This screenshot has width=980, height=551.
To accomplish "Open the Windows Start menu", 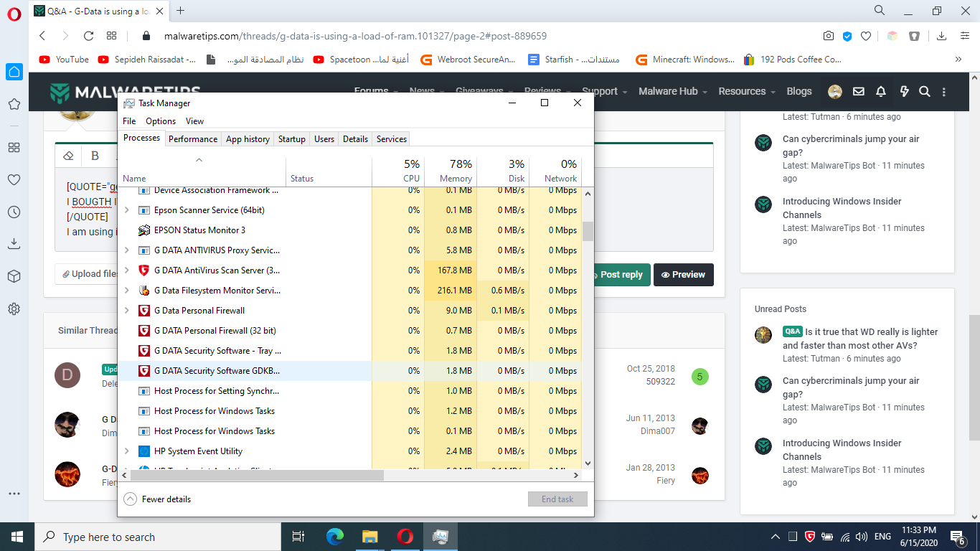I will click(17, 537).
